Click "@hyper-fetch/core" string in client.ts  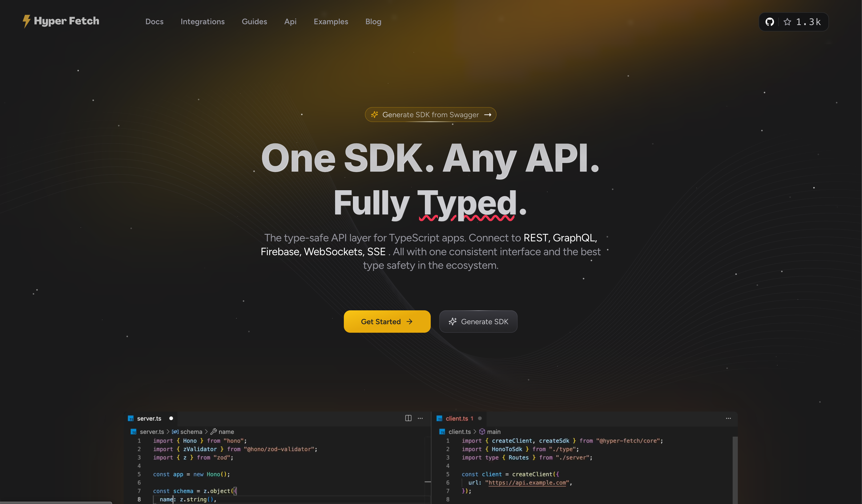[x=628, y=441]
